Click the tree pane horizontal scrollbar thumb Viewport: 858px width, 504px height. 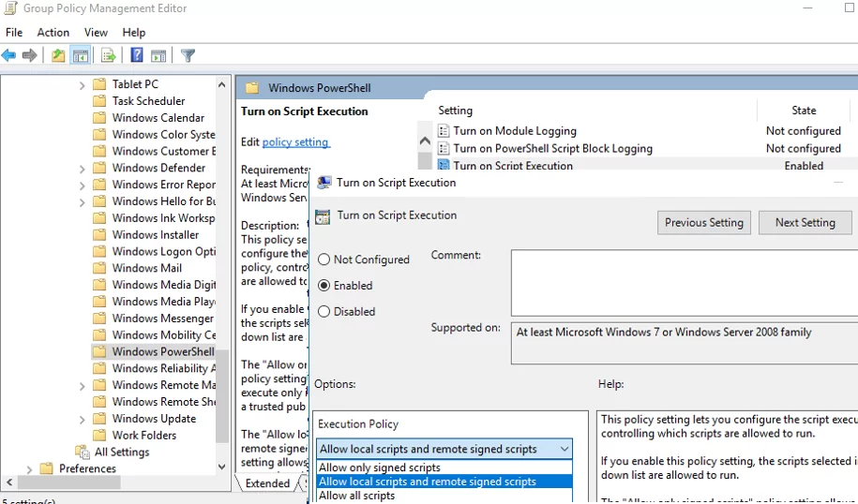coord(68,482)
